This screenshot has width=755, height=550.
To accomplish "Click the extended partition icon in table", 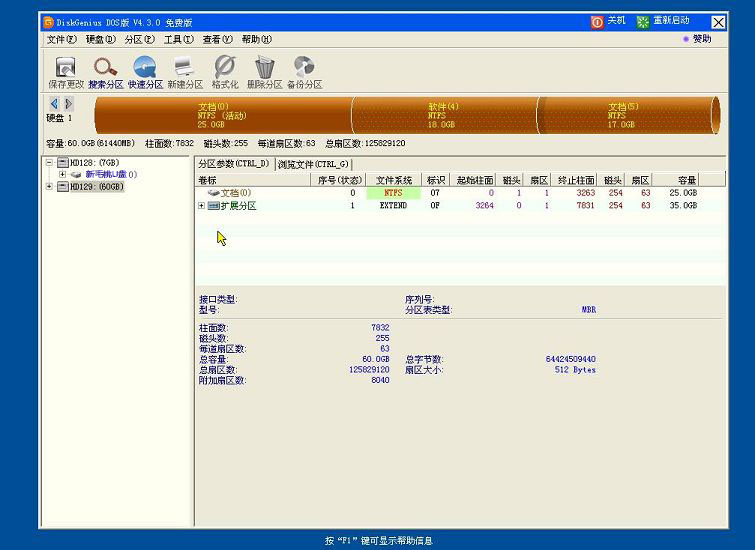I will (213, 206).
